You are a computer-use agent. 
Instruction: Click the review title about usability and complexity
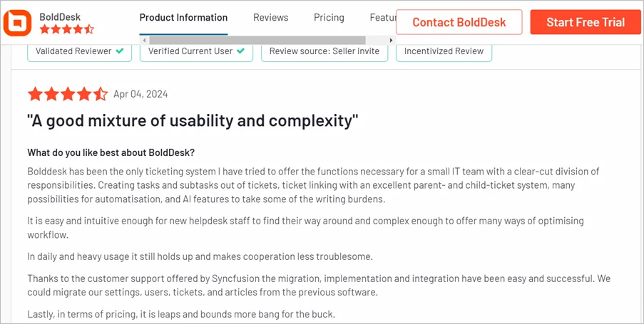(193, 121)
